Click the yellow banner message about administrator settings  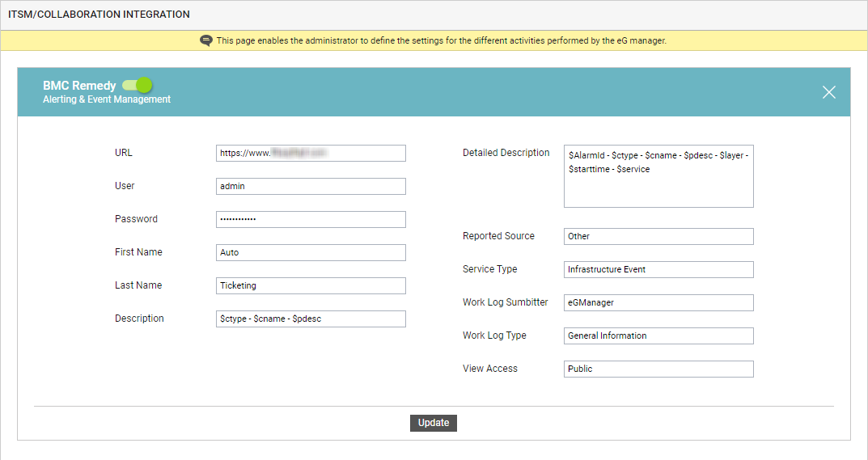click(x=441, y=40)
